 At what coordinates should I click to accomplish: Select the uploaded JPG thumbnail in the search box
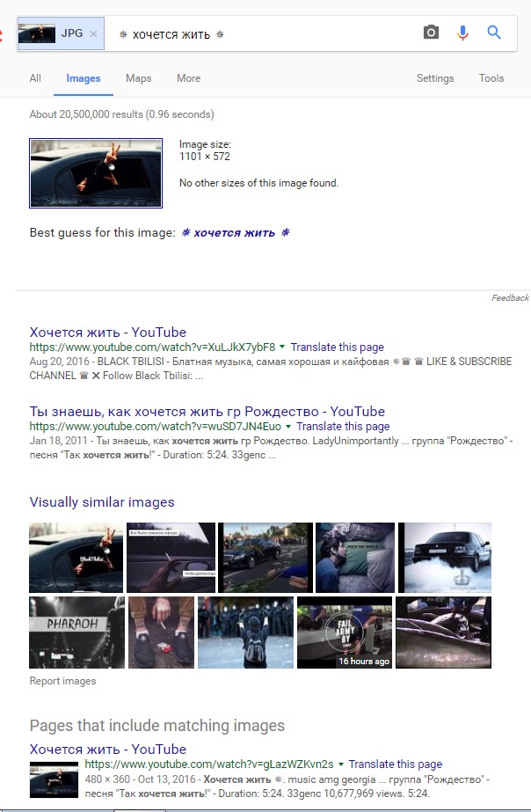pos(37,33)
